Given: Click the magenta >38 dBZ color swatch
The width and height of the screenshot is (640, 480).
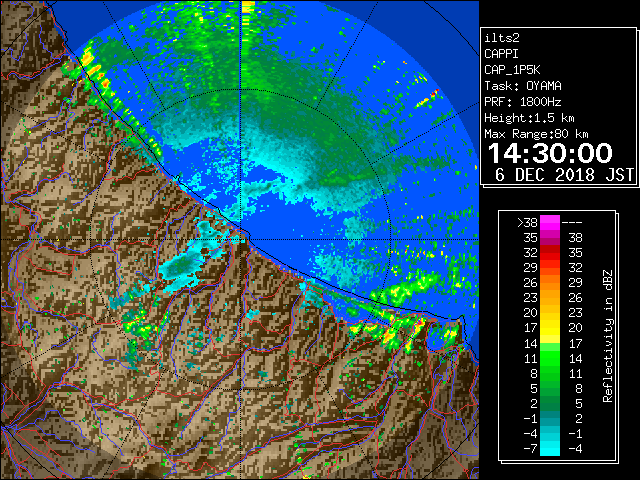Looking at the screenshot, I should click(x=550, y=222).
